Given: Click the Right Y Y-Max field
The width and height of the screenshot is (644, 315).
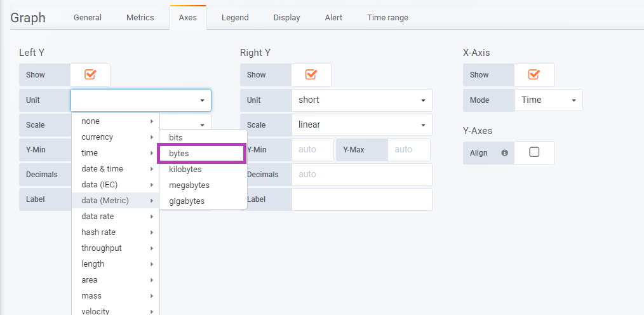Looking at the screenshot, I should pyautogui.click(x=408, y=149).
